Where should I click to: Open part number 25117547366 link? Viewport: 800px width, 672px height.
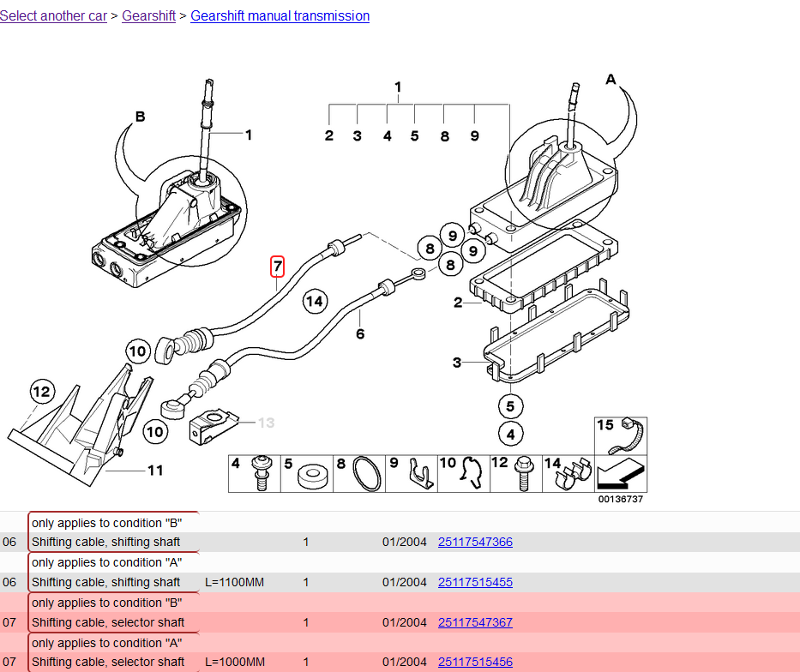click(x=475, y=542)
